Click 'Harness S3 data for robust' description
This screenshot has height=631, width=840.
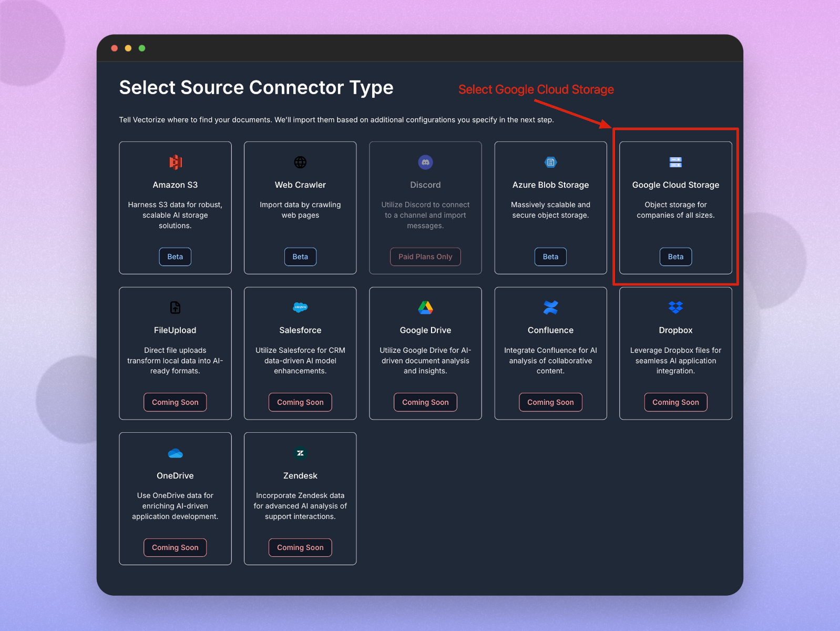tap(175, 215)
